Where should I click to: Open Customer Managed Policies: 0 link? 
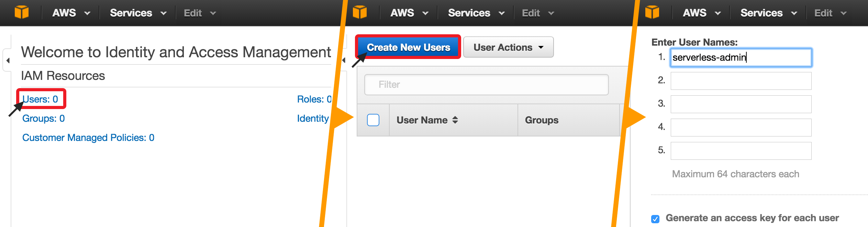pyautogui.click(x=88, y=138)
